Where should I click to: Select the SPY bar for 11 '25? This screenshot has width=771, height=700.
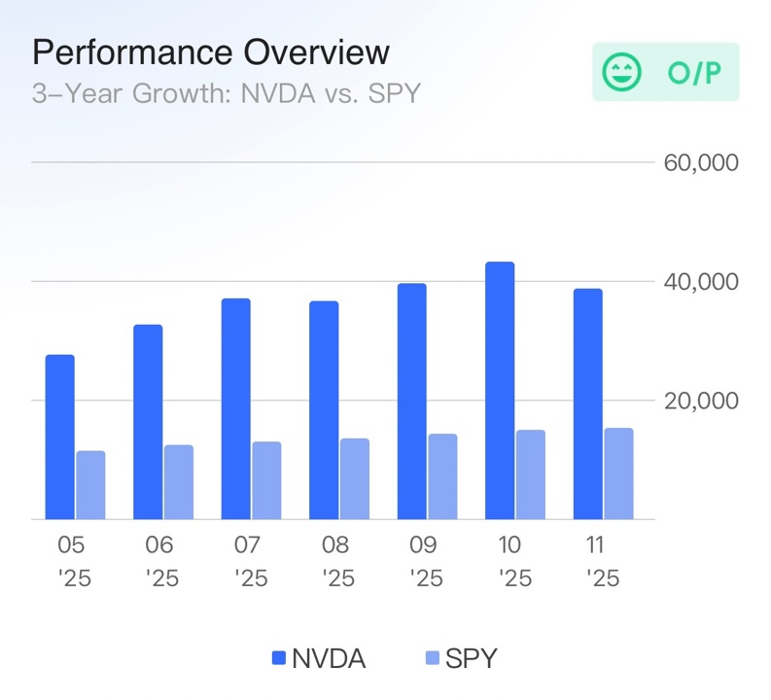[618, 473]
